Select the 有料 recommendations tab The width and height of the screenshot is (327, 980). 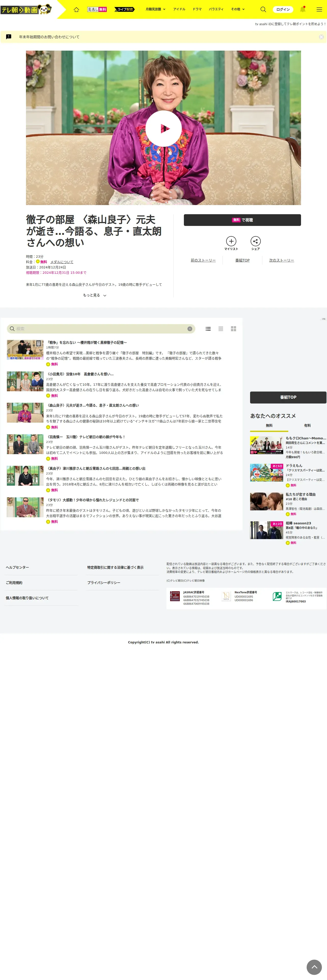coord(307,426)
